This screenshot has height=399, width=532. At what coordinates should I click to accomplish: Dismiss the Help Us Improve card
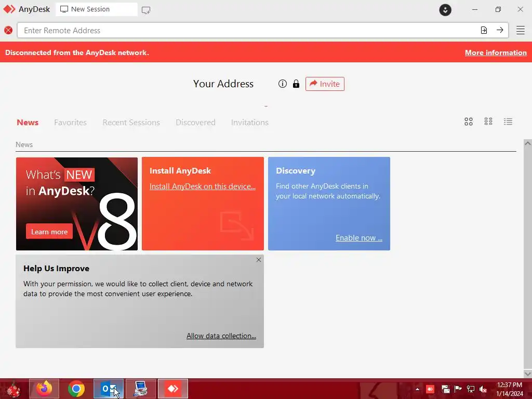tap(259, 260)
